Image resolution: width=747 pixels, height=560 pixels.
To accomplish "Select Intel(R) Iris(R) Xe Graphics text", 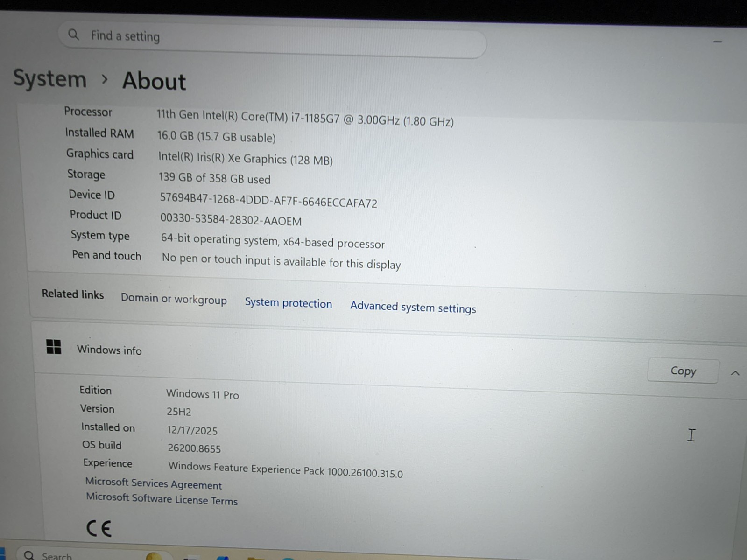I will [246, 158].
